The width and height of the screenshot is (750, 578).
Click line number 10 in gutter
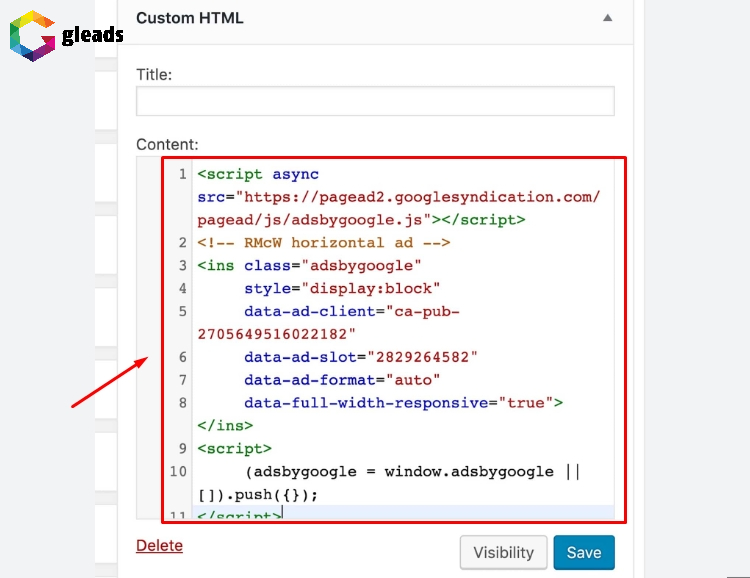click(x=178, y=472)
